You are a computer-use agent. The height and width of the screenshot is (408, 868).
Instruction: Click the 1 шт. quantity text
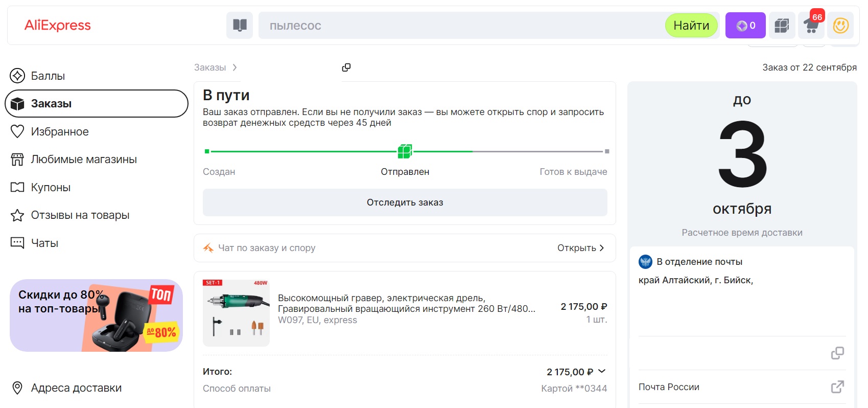click(597, 320)
